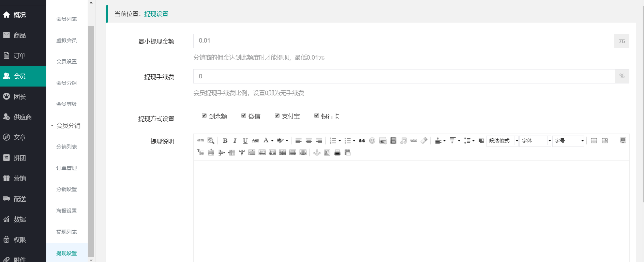Go to 提现列表 submenu link
The height and width of the screenshot is (262, 644).
click(x=66, y=232)
